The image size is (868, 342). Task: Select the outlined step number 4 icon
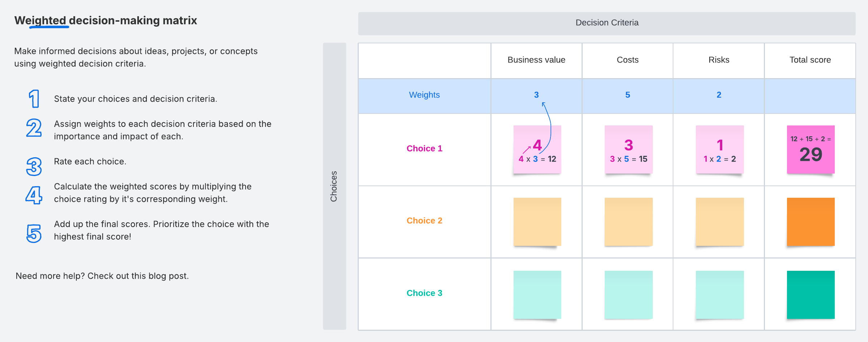coord(34,195)
